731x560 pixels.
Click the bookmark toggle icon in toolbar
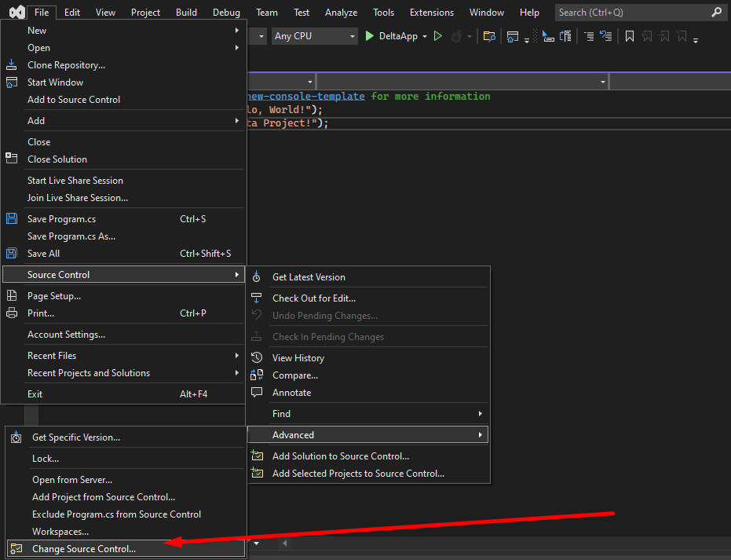629,36
